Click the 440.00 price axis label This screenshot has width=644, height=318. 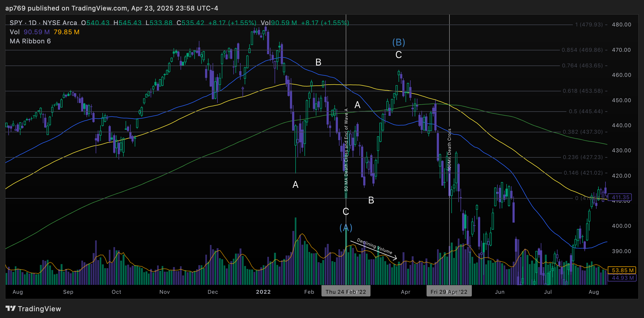coord(621,125)
